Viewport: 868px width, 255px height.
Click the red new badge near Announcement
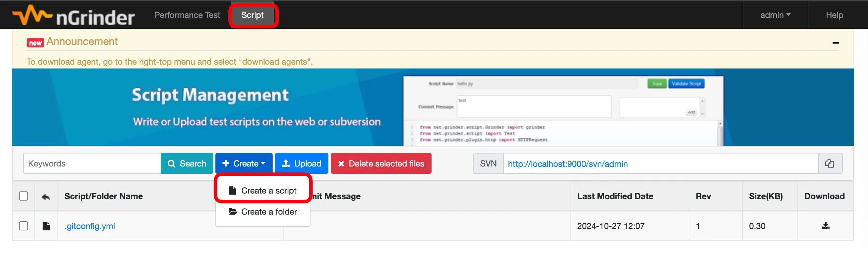tap(35, 43)
